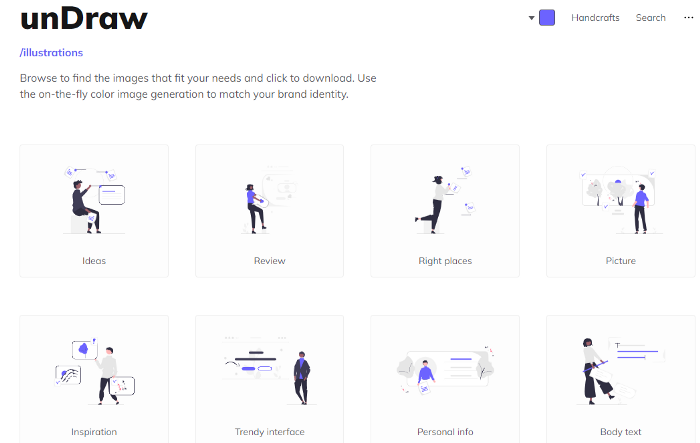Select the Ideas illustration thumbnail

[x=94, y=200]
